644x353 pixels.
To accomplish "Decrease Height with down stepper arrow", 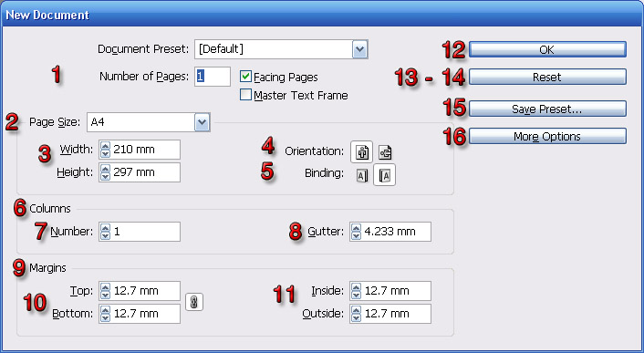I will (105, 177).
